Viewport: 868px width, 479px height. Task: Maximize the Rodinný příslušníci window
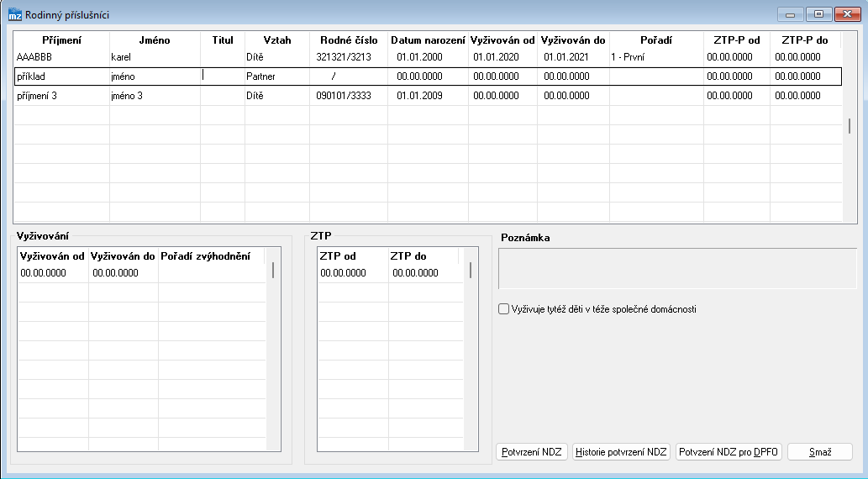pos(818,14)
